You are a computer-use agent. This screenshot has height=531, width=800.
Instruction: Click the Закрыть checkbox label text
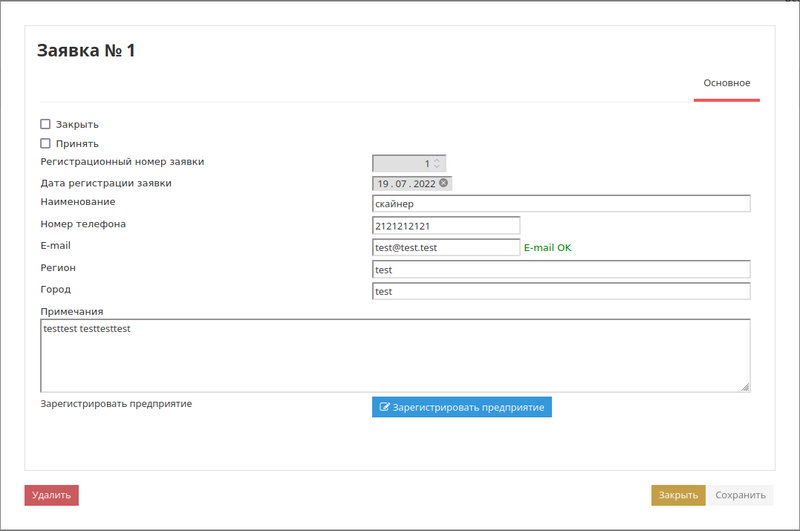click(x=77, y=124)
